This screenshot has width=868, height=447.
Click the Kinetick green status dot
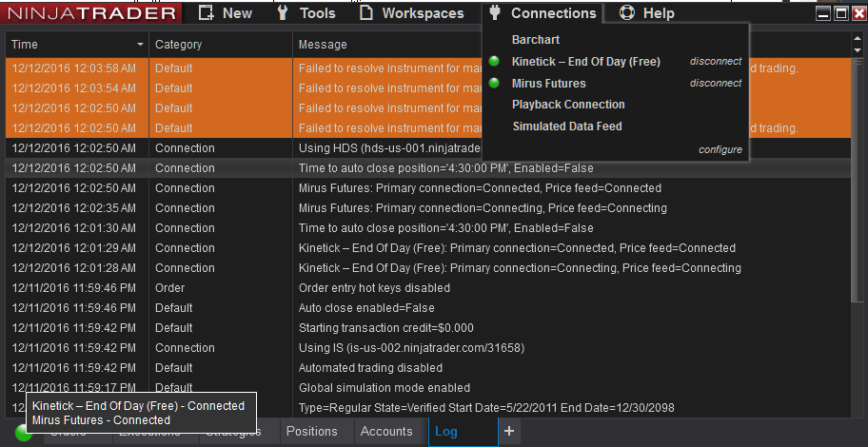494,62
